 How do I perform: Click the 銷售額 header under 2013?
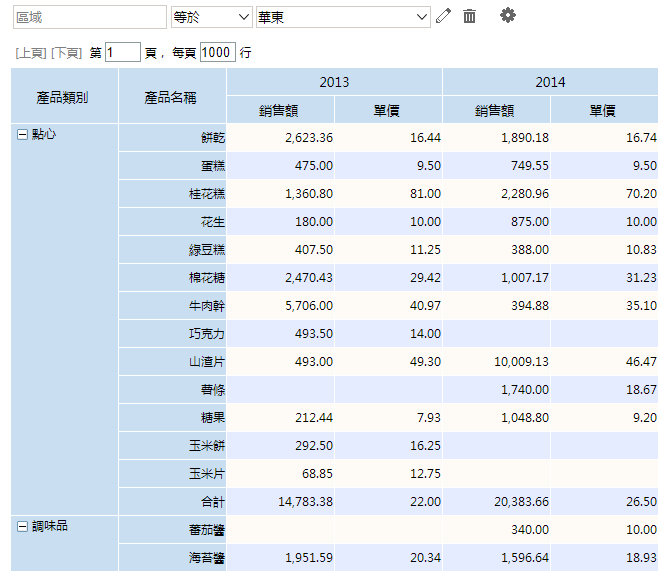pyautogui.click(x=280, y=111)
